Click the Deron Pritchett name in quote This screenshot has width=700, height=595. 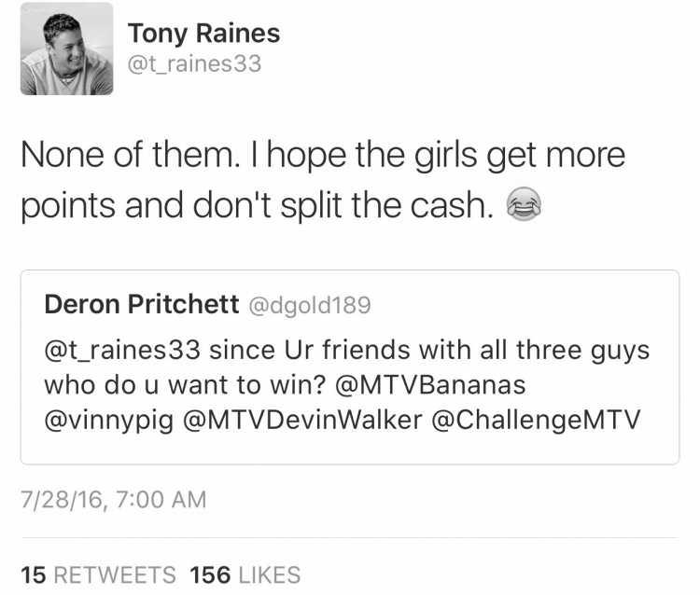pyautogui.click(x=142, y=305)
